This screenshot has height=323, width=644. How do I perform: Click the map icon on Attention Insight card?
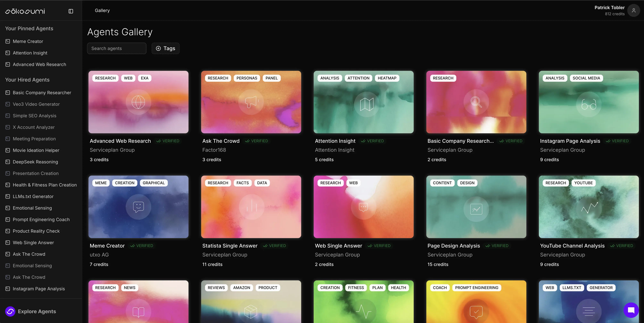click(x=367, y=104)
